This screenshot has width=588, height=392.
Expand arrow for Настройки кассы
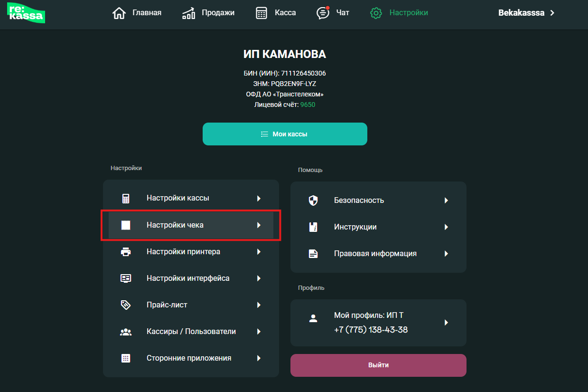259,199
